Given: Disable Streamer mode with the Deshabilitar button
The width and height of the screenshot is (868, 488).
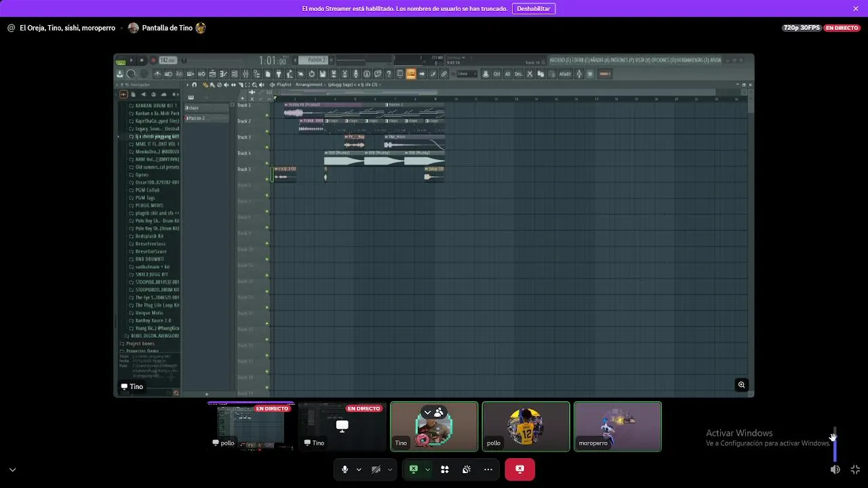Looking at the screenshot, I should 534,8.
